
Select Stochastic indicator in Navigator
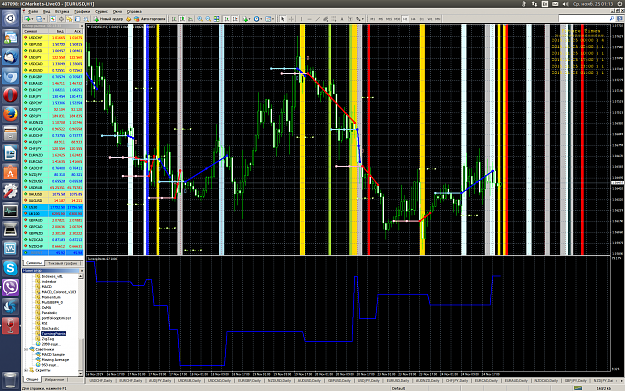tap(50, 328)
